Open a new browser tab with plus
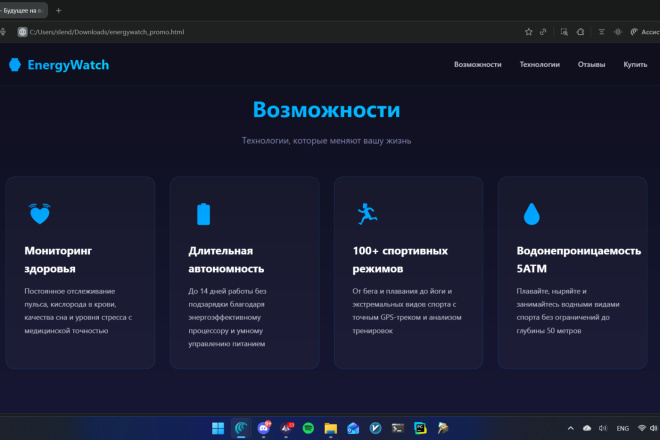 tap(59, 11)
